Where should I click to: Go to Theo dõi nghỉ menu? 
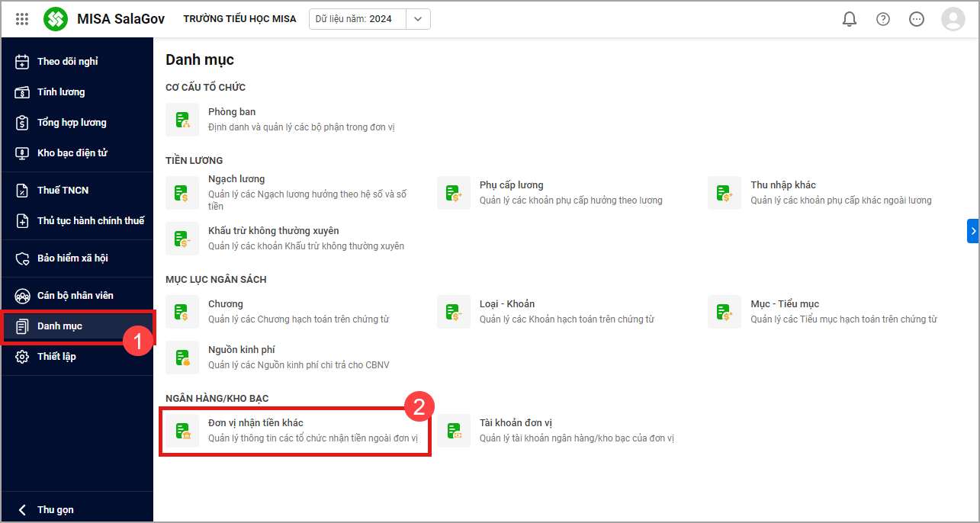tap(68, 62)
